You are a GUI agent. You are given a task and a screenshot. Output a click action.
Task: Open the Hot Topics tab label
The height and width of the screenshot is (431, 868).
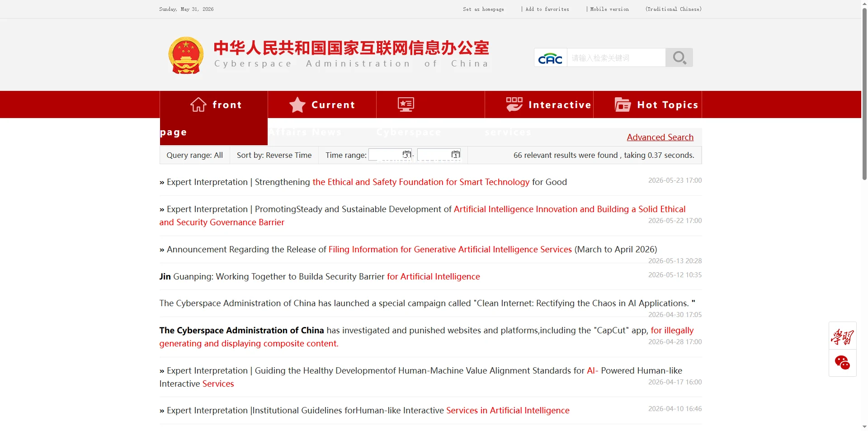point(667,105)
